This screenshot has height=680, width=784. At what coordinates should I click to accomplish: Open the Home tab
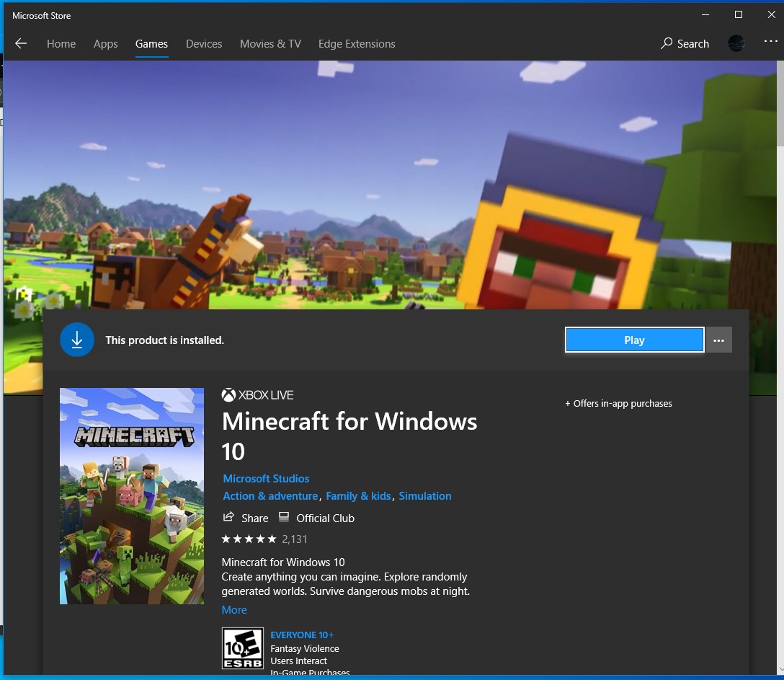point(61,44)
